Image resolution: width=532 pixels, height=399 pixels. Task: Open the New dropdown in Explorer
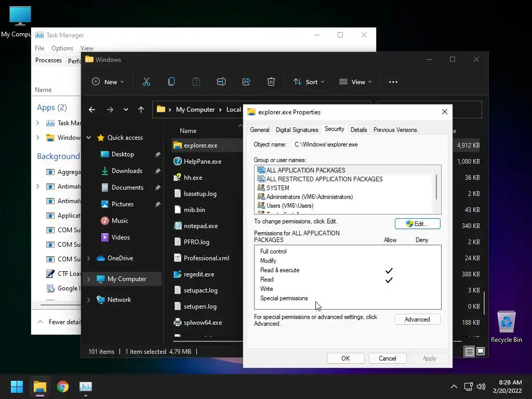pyautogui.click(x=108, y=82)
